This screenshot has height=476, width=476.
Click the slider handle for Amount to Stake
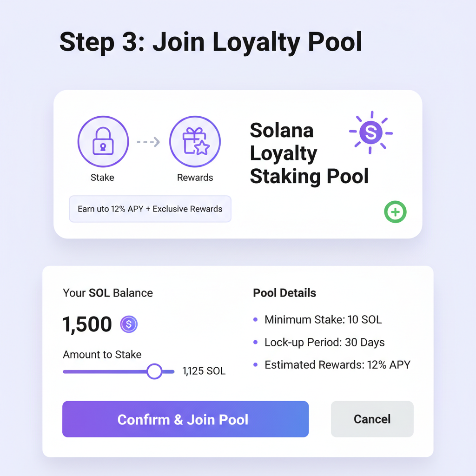pos(154,371)
